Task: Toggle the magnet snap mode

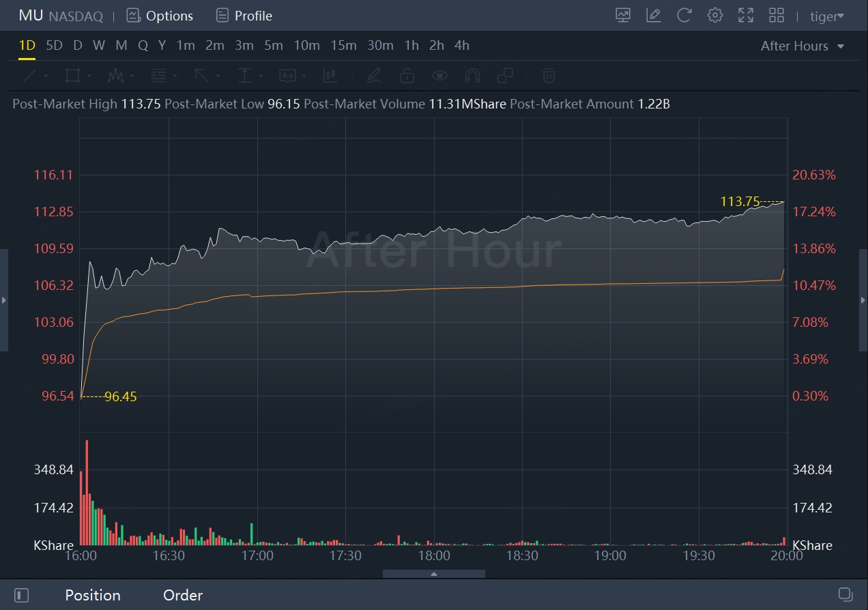Action: coord(472,75)
